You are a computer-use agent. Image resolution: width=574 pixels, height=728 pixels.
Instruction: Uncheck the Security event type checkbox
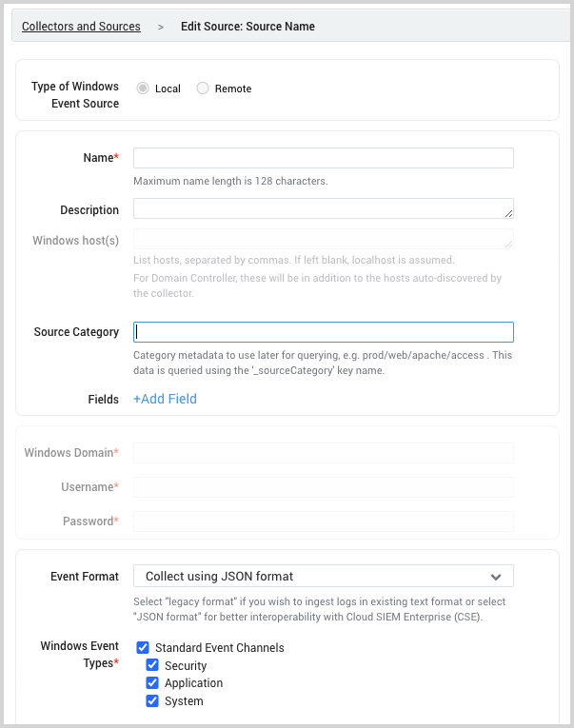152,666
